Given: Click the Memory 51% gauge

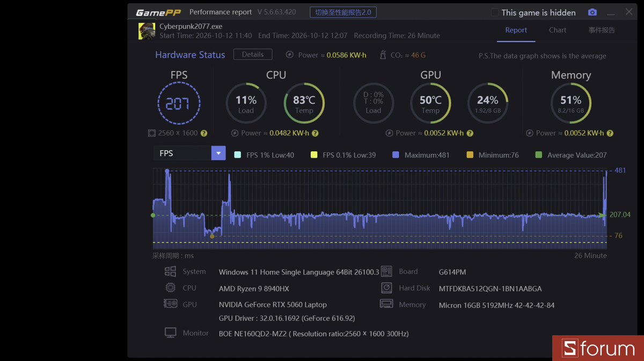Looking at the screenshot, I should coord(570,104).
